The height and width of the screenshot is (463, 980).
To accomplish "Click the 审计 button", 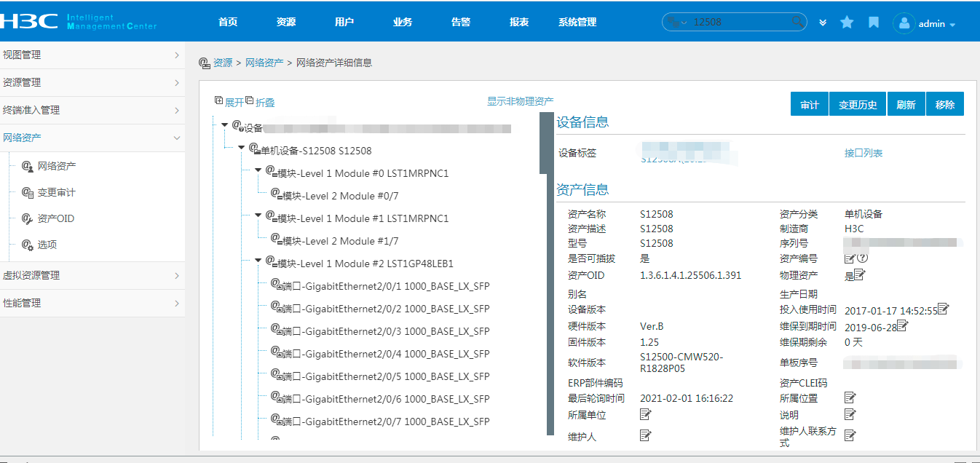I will [810, 104].
